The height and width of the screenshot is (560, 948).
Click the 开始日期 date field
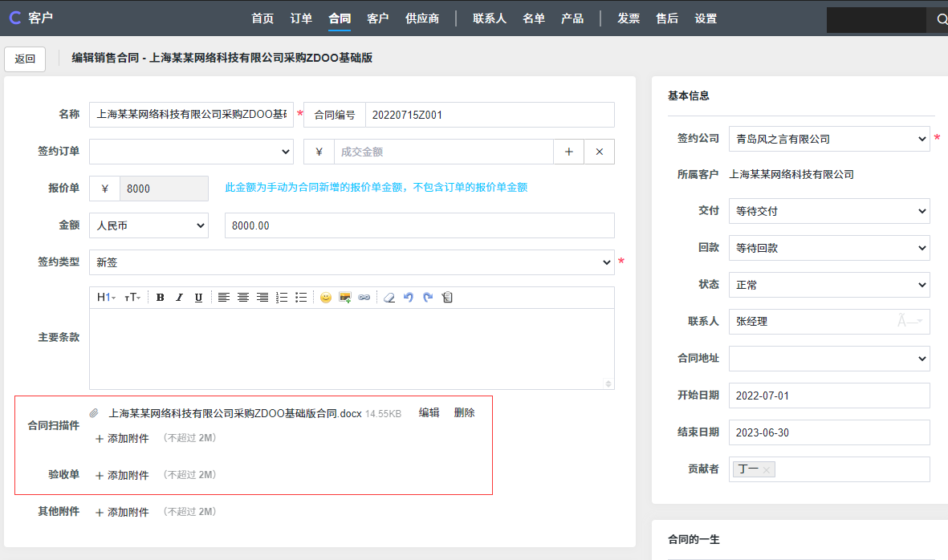tap(829, 396)
